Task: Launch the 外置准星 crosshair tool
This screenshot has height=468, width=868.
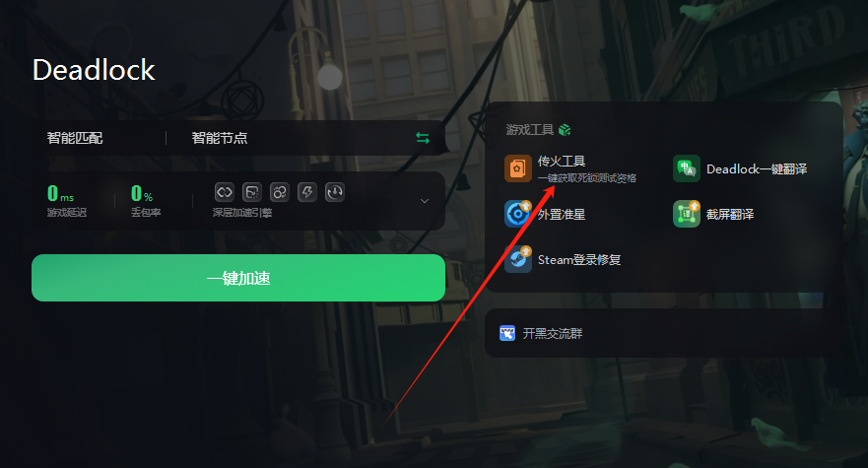Action: coord(517,214)
